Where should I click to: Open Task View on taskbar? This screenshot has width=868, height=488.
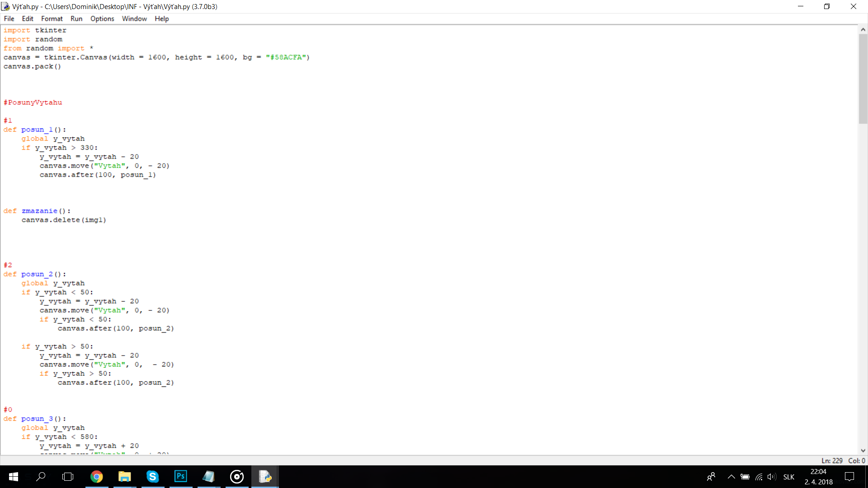pyautogui.click(x=68, y=477)
